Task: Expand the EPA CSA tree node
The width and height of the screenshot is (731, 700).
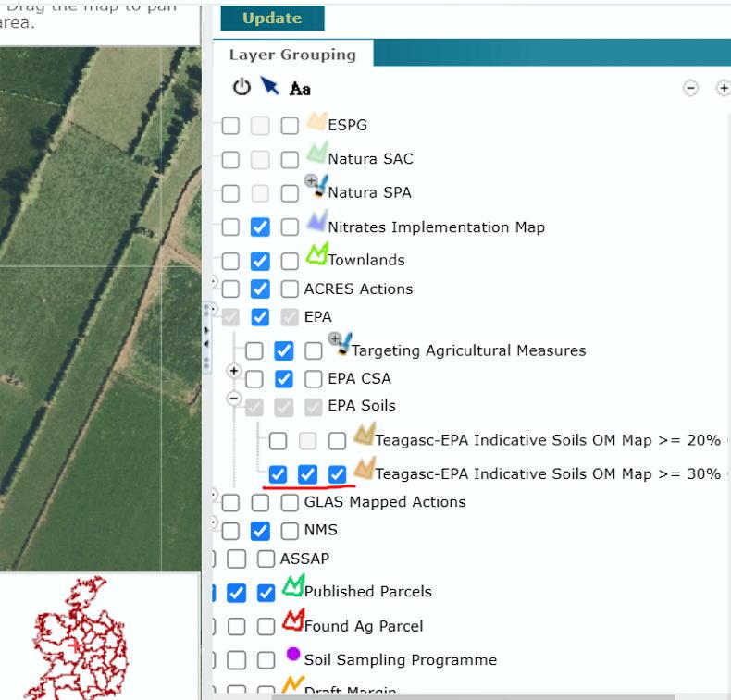Action: pos(234,371)
